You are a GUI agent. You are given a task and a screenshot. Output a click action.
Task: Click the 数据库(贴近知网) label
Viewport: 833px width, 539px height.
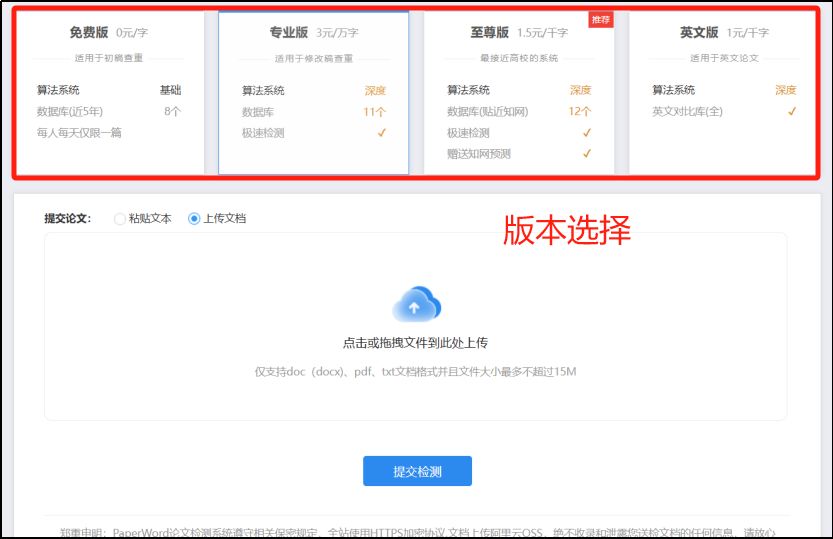(x=488, y=112)
